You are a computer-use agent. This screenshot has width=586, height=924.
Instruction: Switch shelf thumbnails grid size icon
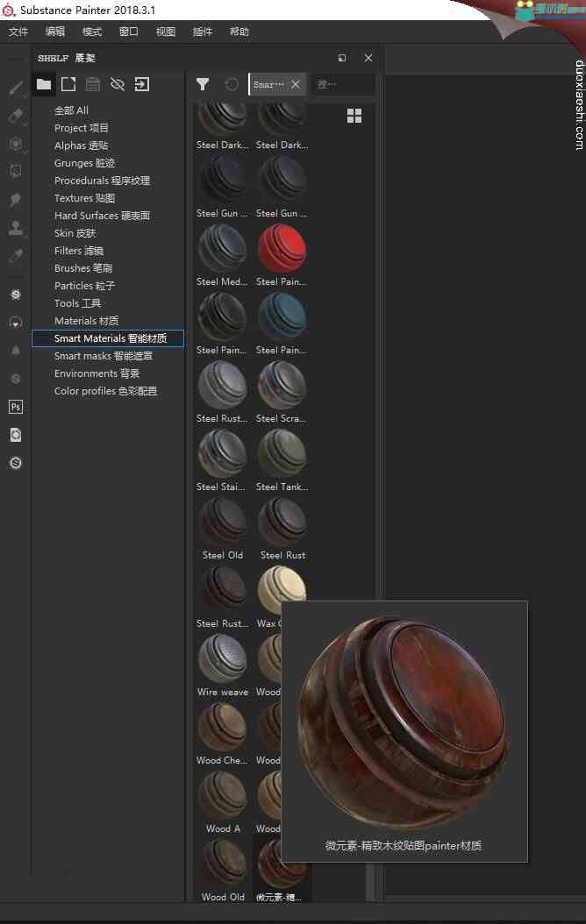point(354,116)
